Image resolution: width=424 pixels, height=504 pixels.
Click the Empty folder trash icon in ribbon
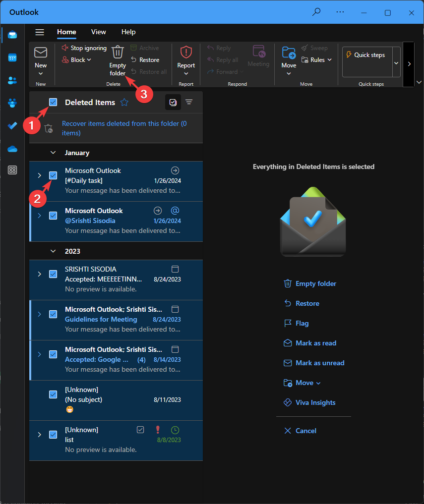tap(118, 52)
